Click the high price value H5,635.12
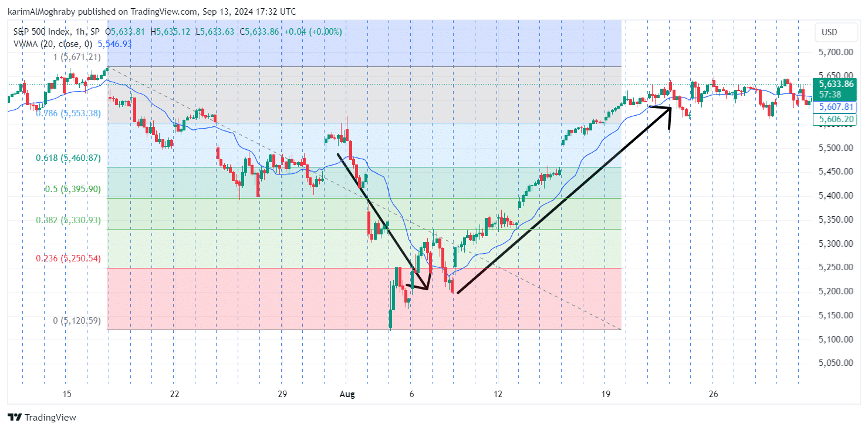Screen dimensions: 868x430 coord(170,32)
